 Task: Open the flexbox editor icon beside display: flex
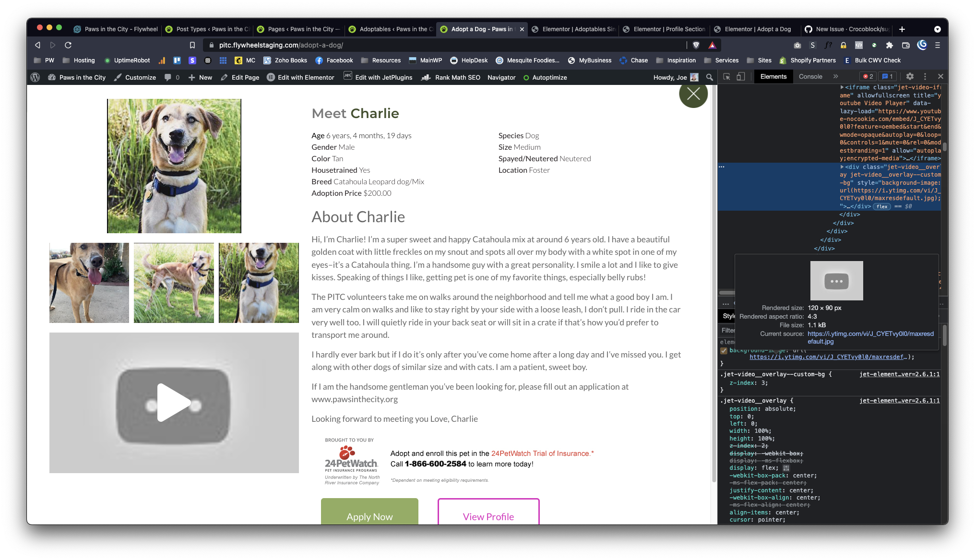pyautogui.click(x=786, y=468)
